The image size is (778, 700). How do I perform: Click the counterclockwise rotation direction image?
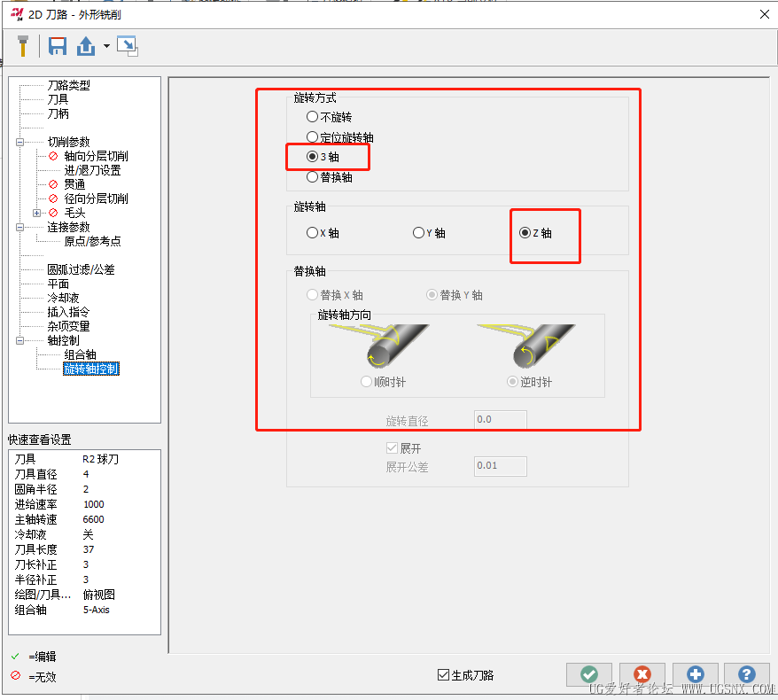526,346
